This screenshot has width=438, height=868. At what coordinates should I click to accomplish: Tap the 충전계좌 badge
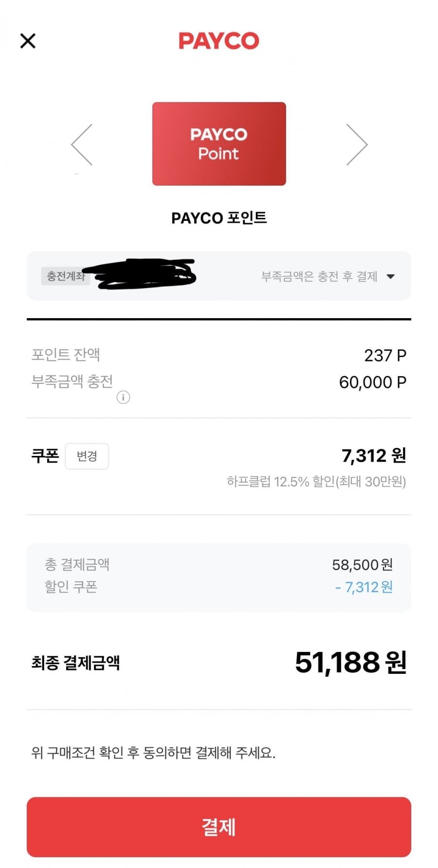coord(65,276)
